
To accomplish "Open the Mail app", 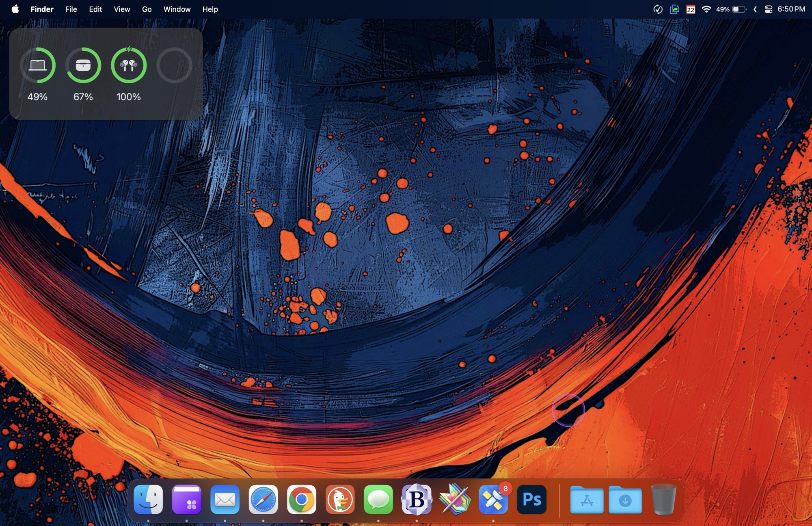I will (x=225, y=499).
